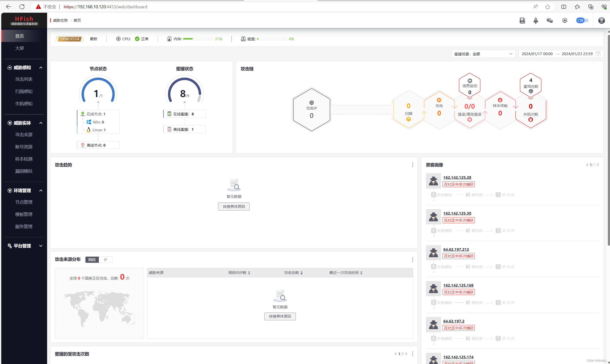Click the hexagon shield icon in header
Viewport: 610px width, 364px height.
point(565,20)
